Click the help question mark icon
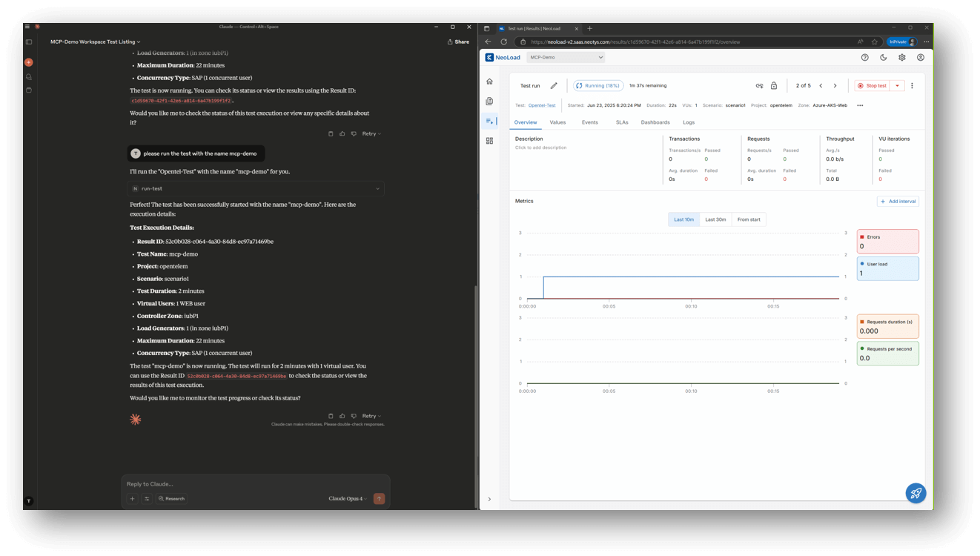 click(864, 57)
